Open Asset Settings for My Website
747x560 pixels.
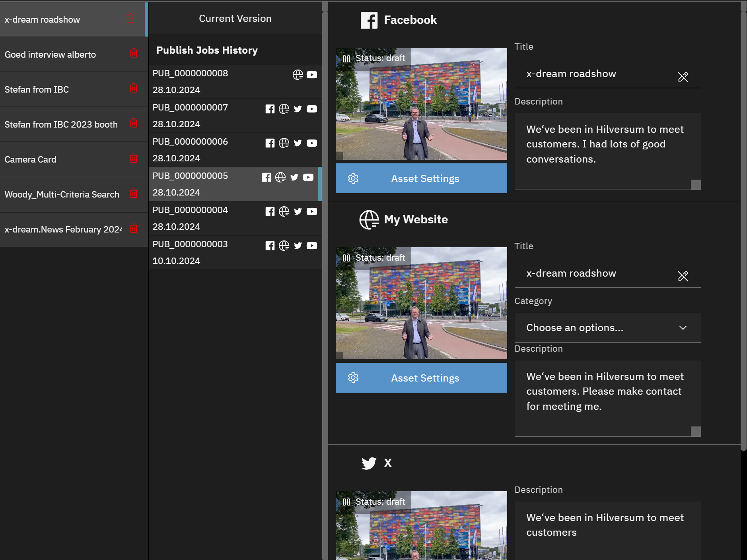point(421,378)
